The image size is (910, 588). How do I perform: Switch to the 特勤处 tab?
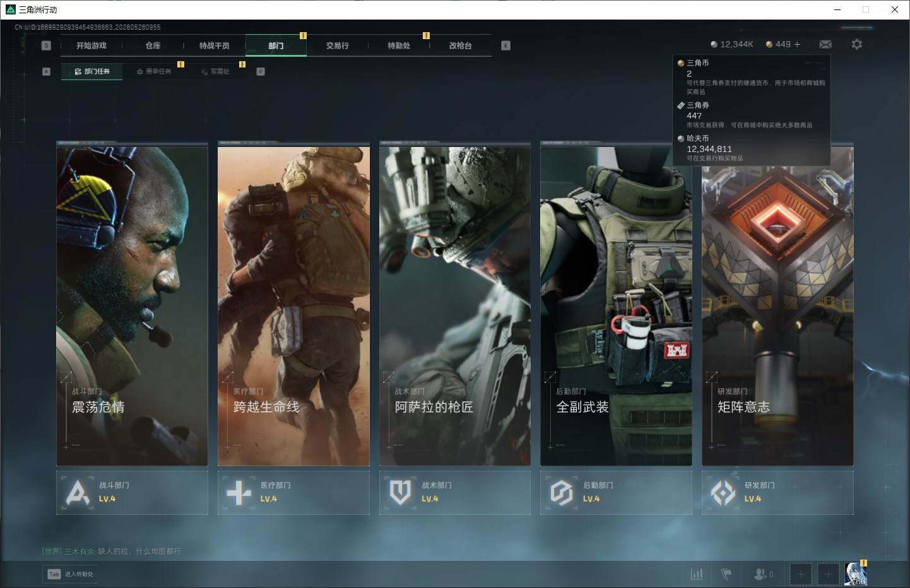tap(399, 45)
